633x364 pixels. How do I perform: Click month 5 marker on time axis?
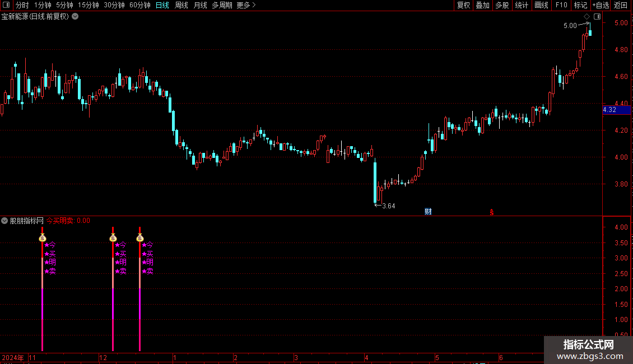(x=437, y=357)
